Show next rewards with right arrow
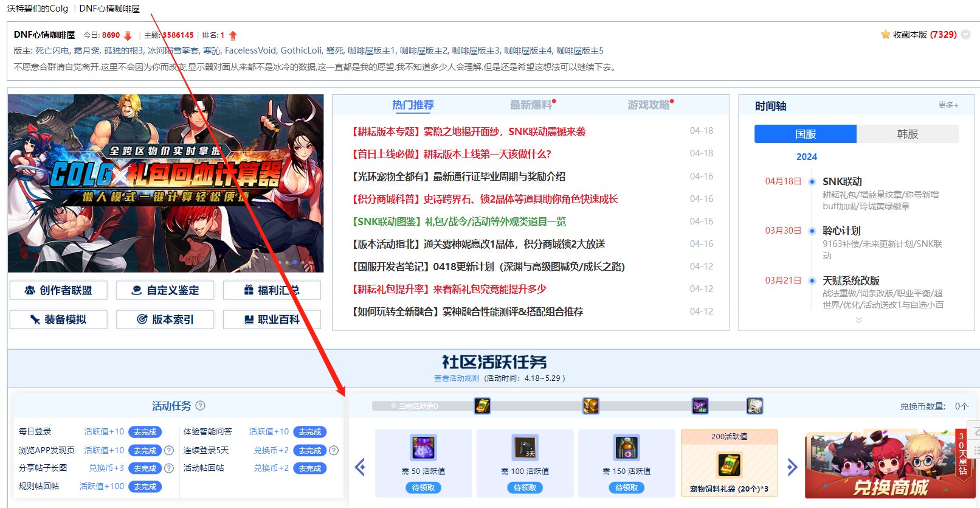This screenshot has width=980, height=508. 792,467
